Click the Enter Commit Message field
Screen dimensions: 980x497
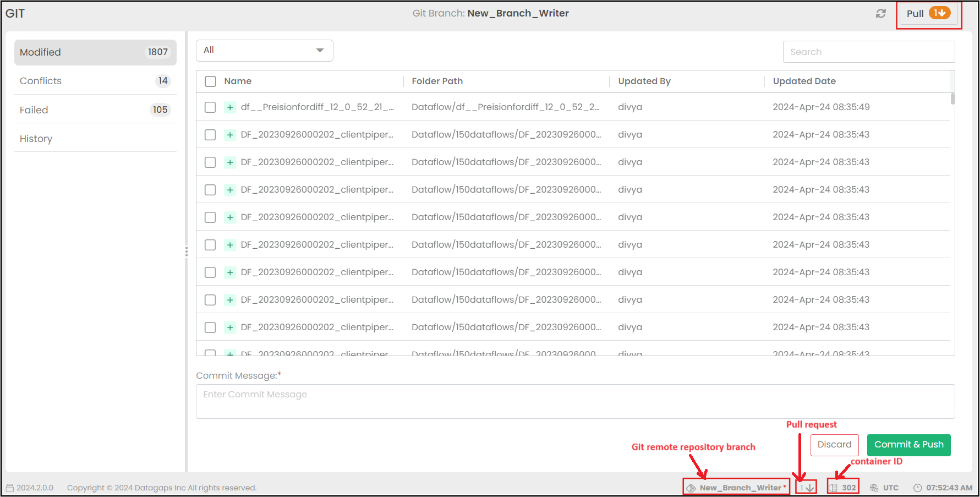[575, 401]
